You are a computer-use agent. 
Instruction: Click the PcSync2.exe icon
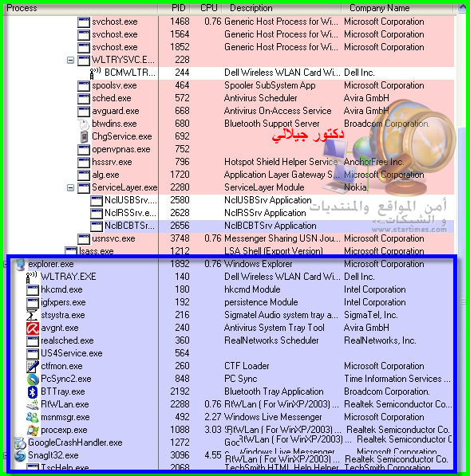[x=33, y=379]
